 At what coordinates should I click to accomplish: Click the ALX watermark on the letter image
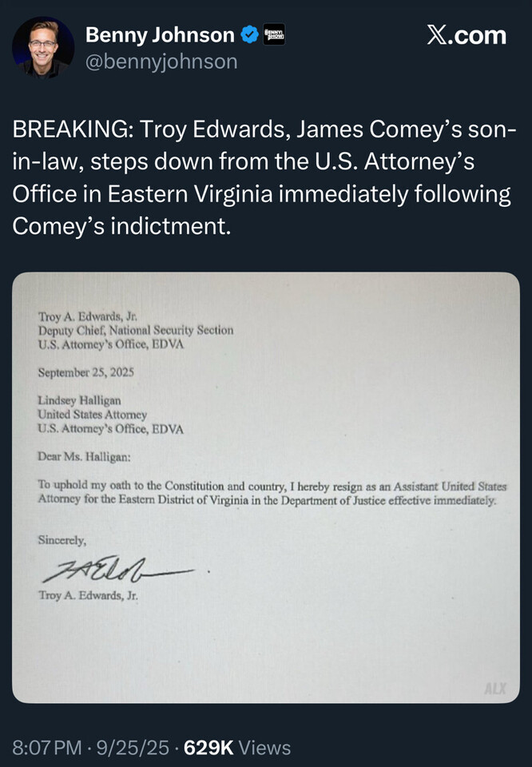pos(494,689)
